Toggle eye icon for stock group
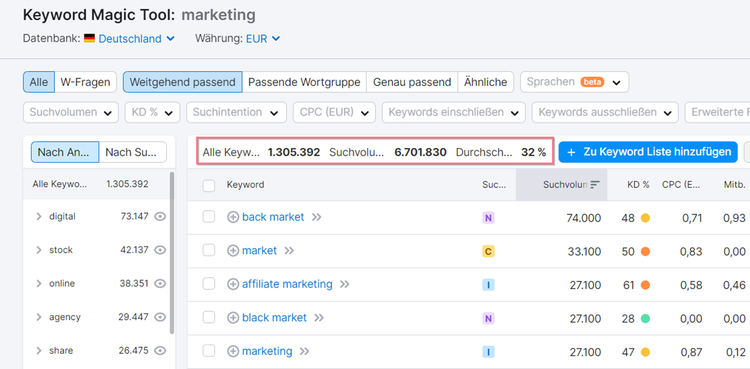 (x=160, y=250)
